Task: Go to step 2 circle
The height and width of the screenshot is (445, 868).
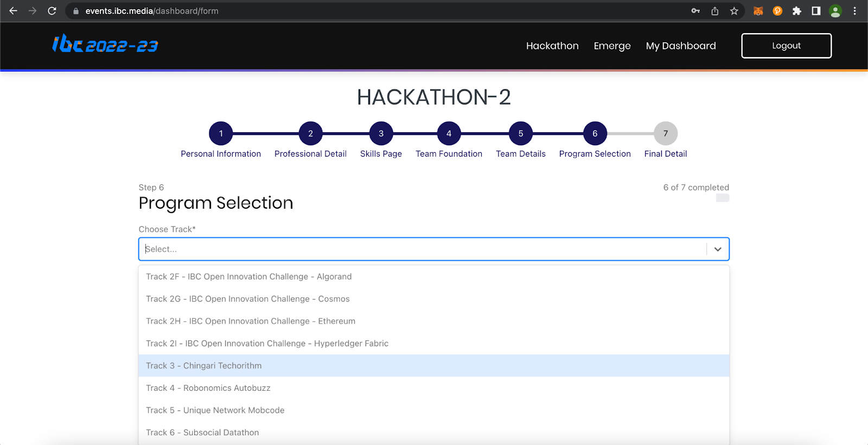Action: click(x=310, y=133)
